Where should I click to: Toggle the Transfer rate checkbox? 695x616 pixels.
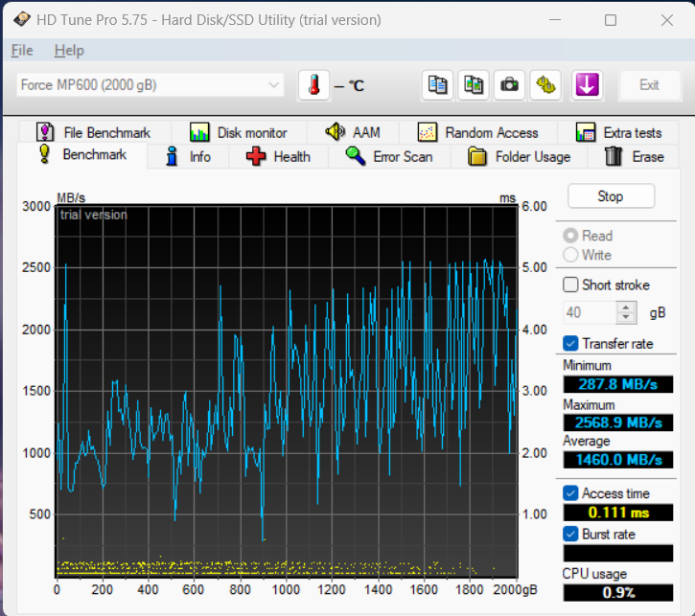pyautogui.click(x=570, y=343)
